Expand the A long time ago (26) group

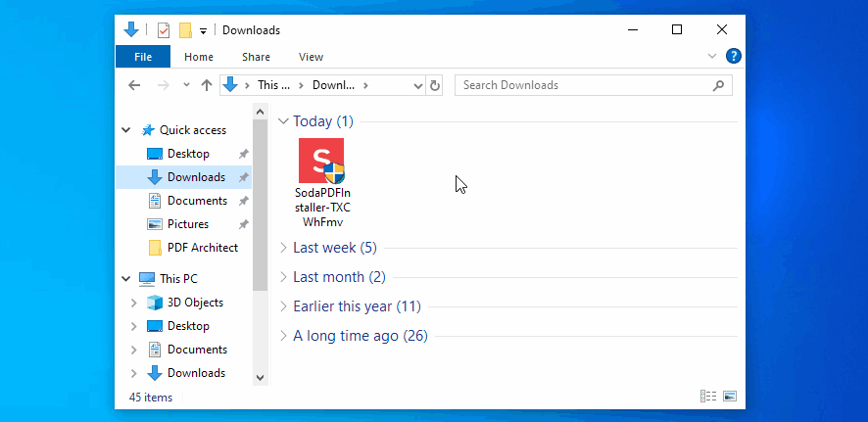283,336
